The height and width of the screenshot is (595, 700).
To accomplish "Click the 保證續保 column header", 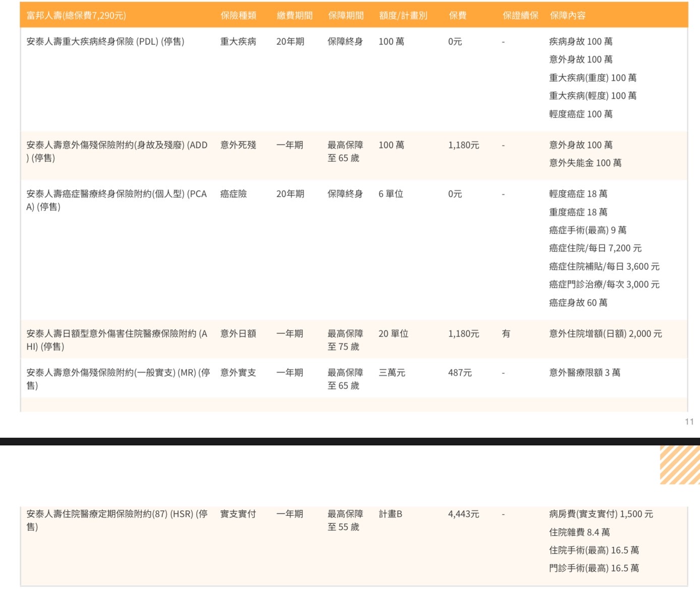I will click(x=520, y=16).
